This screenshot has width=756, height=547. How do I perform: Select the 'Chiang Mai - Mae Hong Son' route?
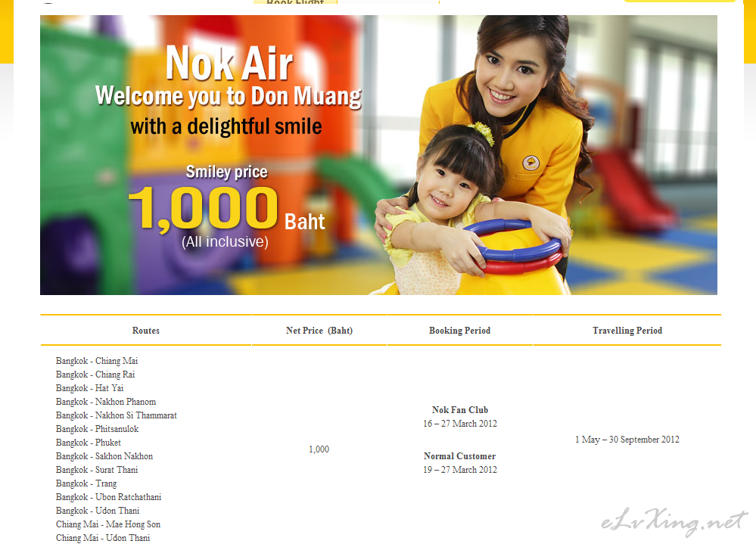tap(108, 524)
